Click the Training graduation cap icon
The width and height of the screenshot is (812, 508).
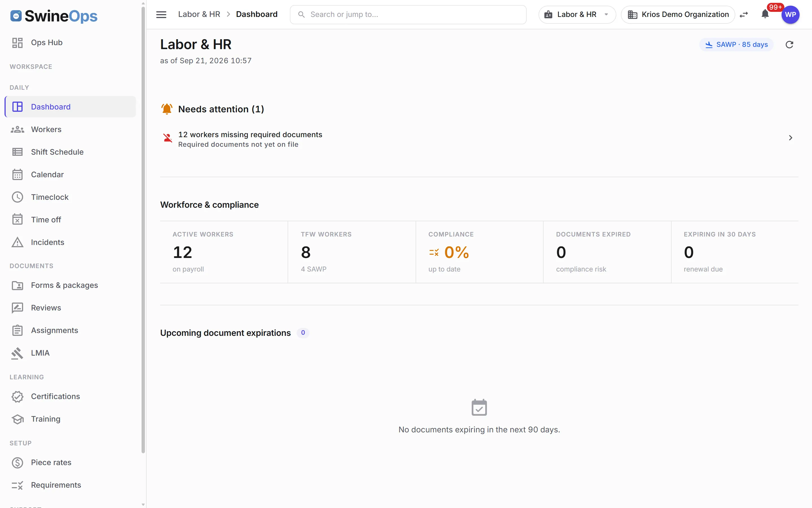[x=17, y=419]
